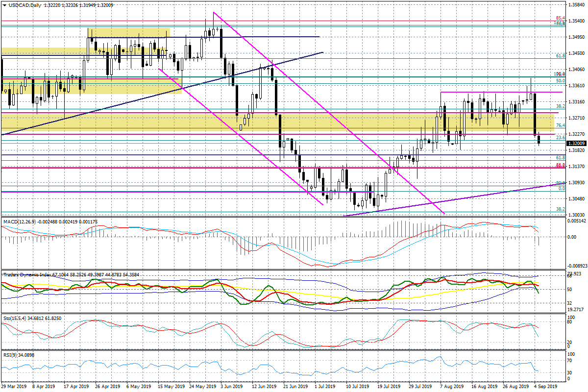588x392 pixels.
Task: Click the 76.4 Fibonacci level label
Action: click(561, 125)
